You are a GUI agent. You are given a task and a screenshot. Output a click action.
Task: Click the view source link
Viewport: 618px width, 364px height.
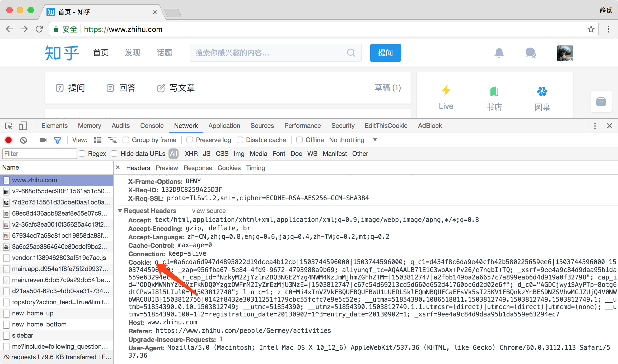(x=209, y=211)
